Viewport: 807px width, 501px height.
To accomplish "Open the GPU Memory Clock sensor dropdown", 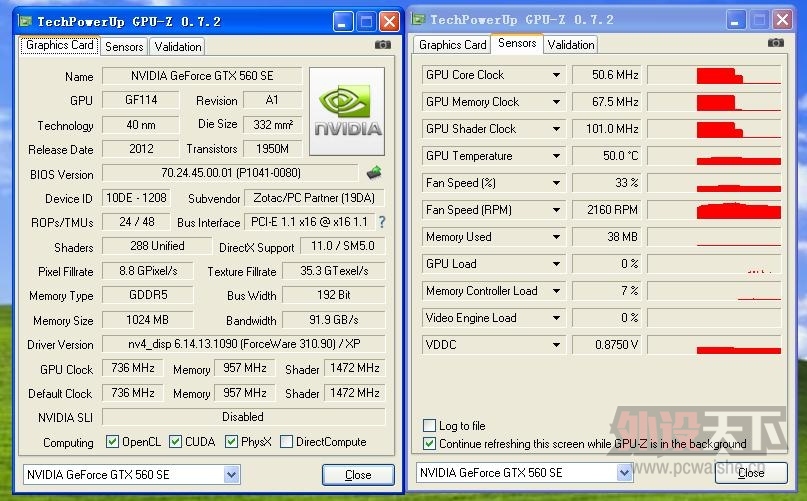I will click(556, 102).
